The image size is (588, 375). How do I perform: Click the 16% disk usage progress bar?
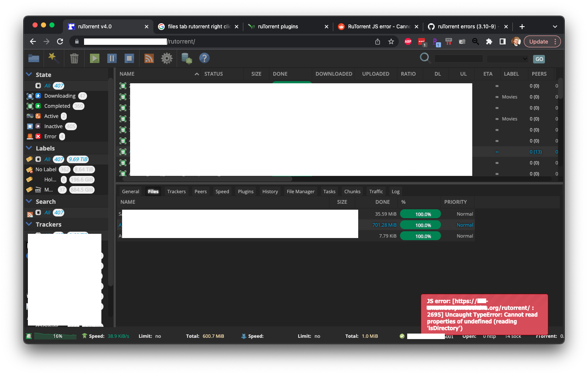tap(54, 336)
